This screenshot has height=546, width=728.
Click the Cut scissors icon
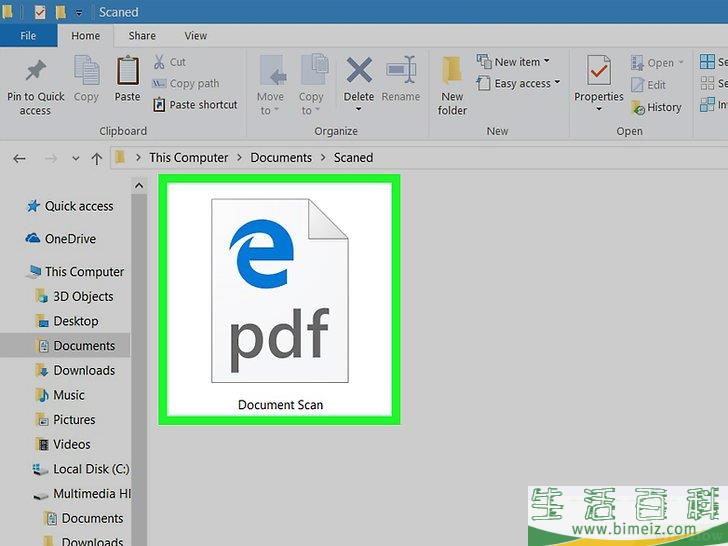point(159,62)
